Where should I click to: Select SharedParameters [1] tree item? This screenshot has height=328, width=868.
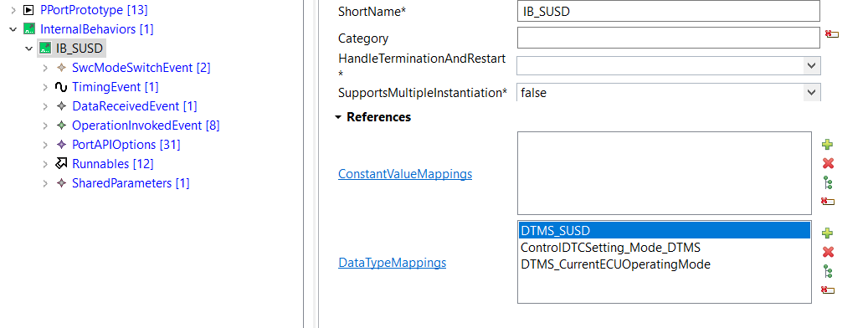tap(131, 183)
